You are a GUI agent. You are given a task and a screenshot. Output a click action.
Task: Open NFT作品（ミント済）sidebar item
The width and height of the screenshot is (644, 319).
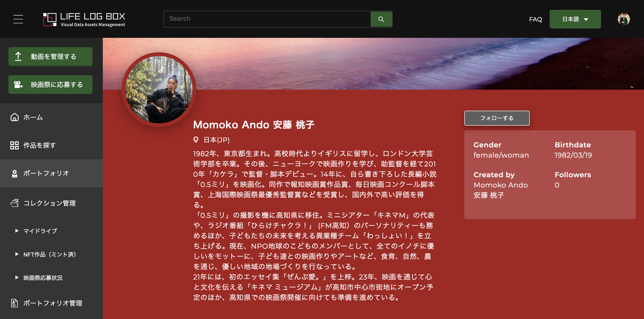pos(50,254)
